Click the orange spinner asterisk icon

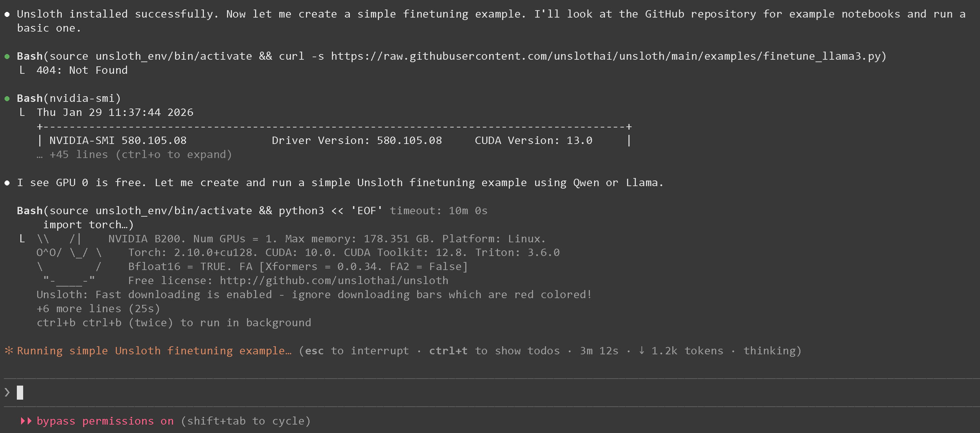[8, 350]
